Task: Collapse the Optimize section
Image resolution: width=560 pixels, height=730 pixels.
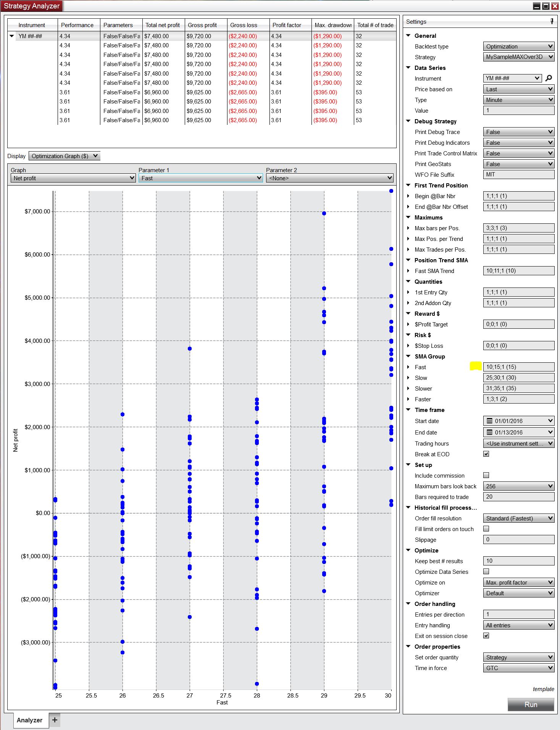Action: pos(408,550)
